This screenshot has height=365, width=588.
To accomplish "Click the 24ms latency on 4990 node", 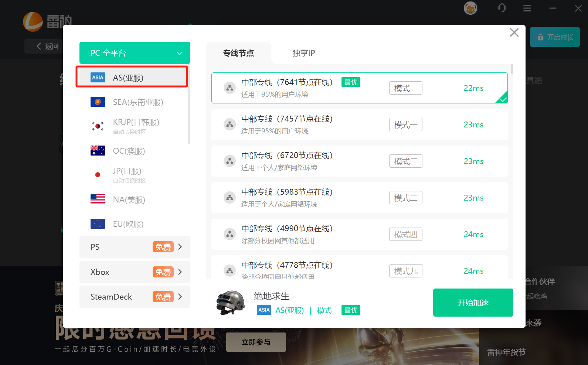I will tap(473, 234).
